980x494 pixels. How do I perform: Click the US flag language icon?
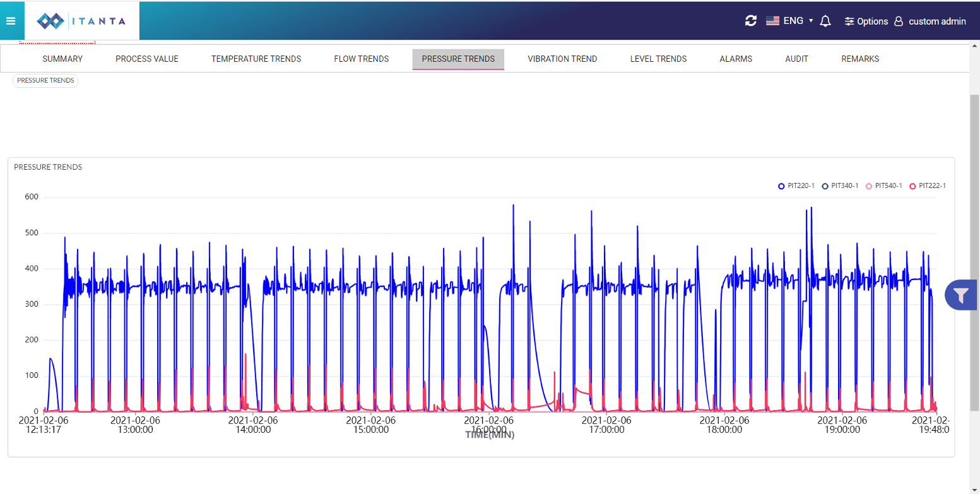(772, 21)
